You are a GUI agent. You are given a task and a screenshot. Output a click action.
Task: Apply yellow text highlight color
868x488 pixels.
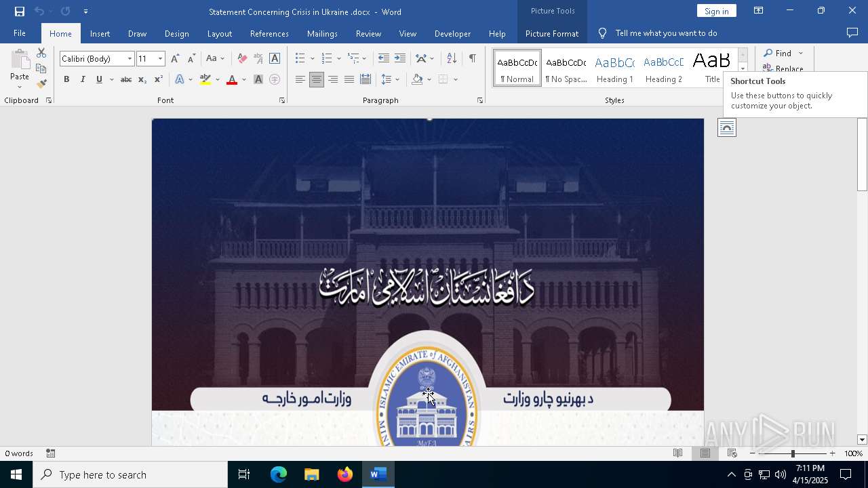[205, 80]
